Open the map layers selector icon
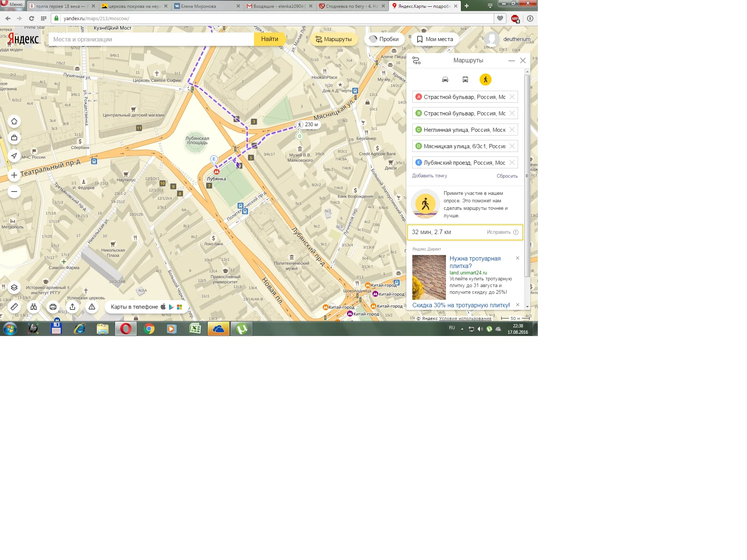This screenshot has height=560, width=747. (14, 288)
